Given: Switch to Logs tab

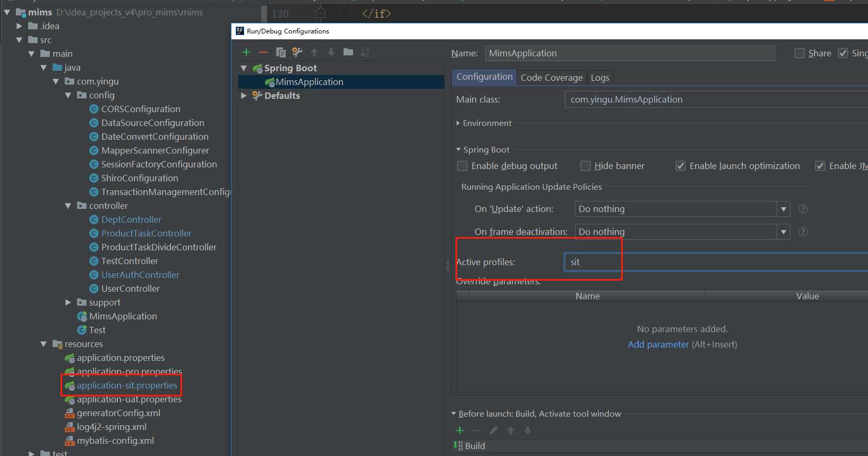Looking at the screenshot, I should (x=600, y=78).
